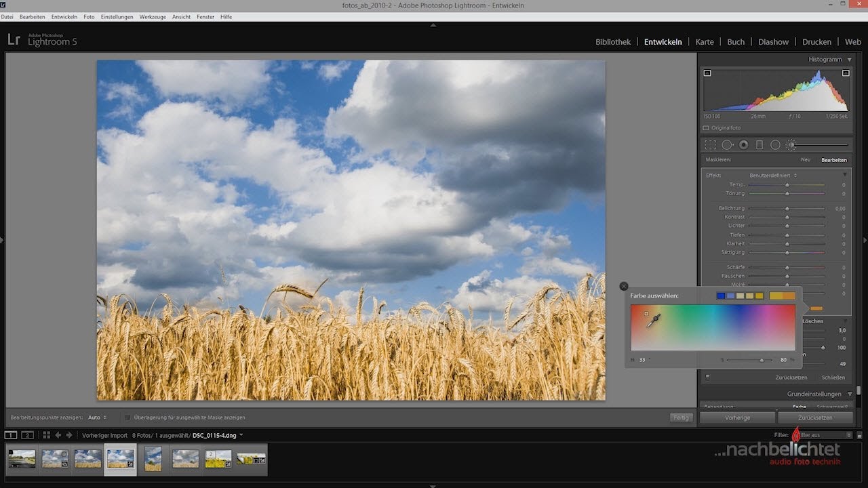Select the yellow field thumbnail labeled 2
Screen dimensions: 868x488
coord(218,460)
